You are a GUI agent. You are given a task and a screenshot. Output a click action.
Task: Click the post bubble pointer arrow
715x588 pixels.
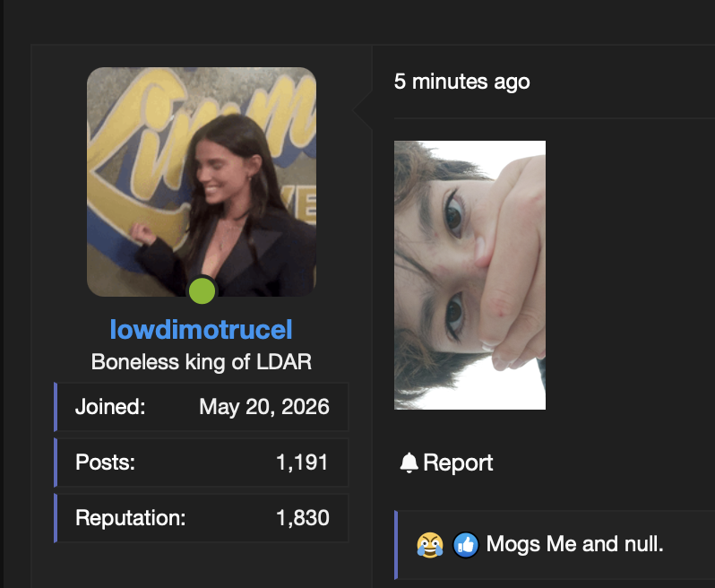(363, 110)
